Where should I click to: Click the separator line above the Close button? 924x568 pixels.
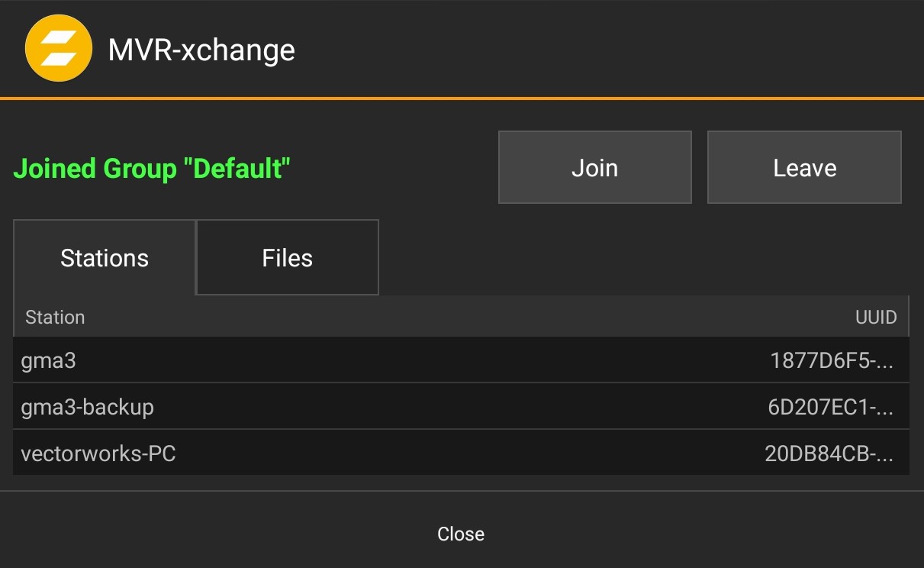462,491
